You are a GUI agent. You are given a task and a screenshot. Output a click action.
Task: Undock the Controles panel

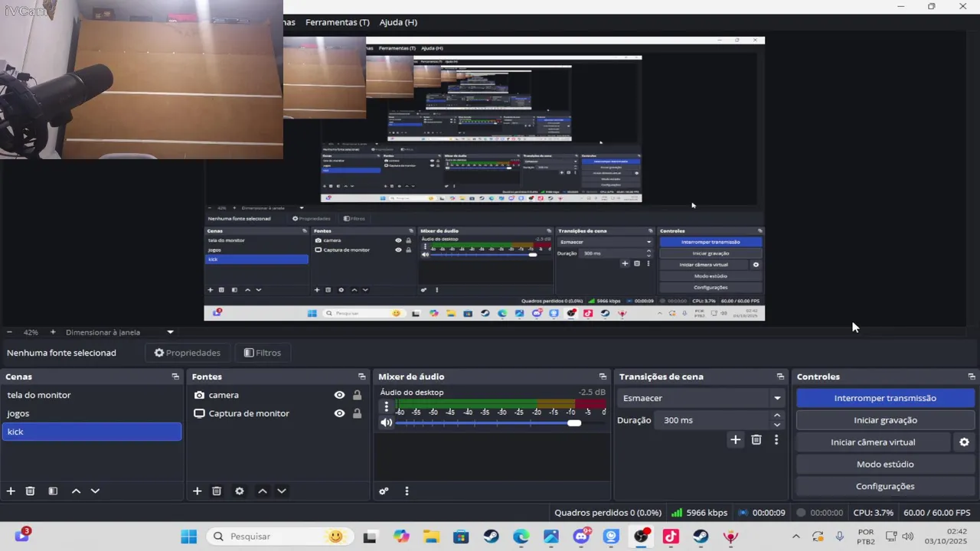point(972,377)
